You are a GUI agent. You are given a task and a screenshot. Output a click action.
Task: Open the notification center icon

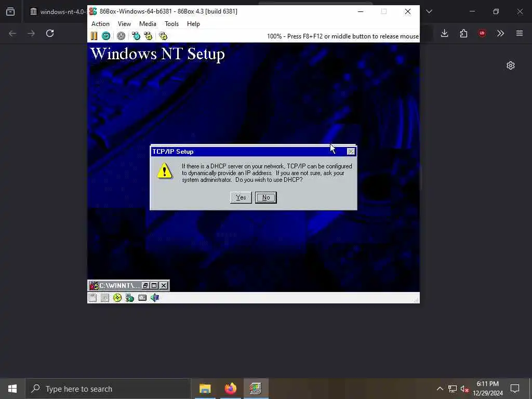click(515, 389)
